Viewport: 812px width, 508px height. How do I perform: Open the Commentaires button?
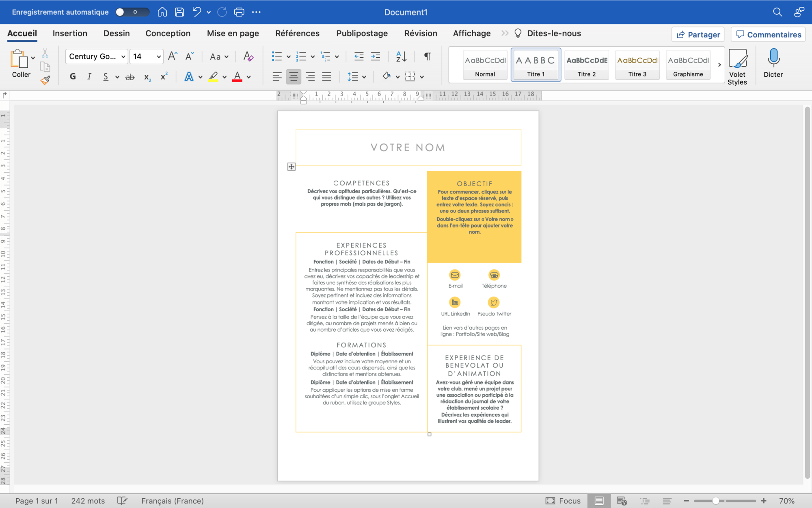[769, 35]
